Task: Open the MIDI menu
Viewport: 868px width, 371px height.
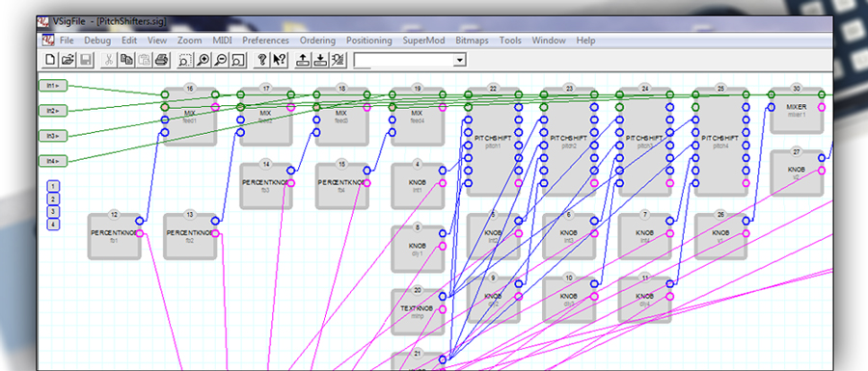Action: point(222,40)
